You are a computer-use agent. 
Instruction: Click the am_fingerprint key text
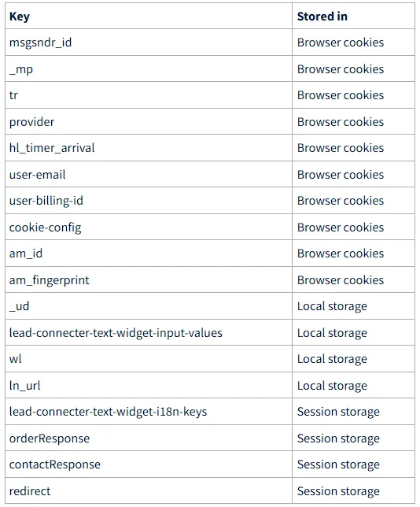coord(49,280)
